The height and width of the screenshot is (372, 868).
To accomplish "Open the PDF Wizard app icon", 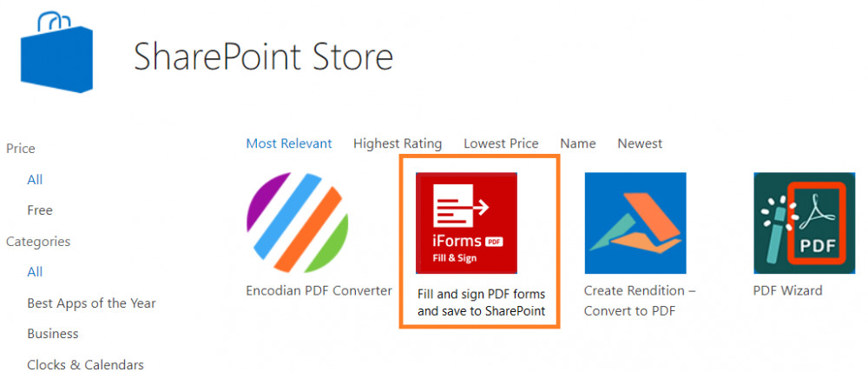I will [805, 223].
